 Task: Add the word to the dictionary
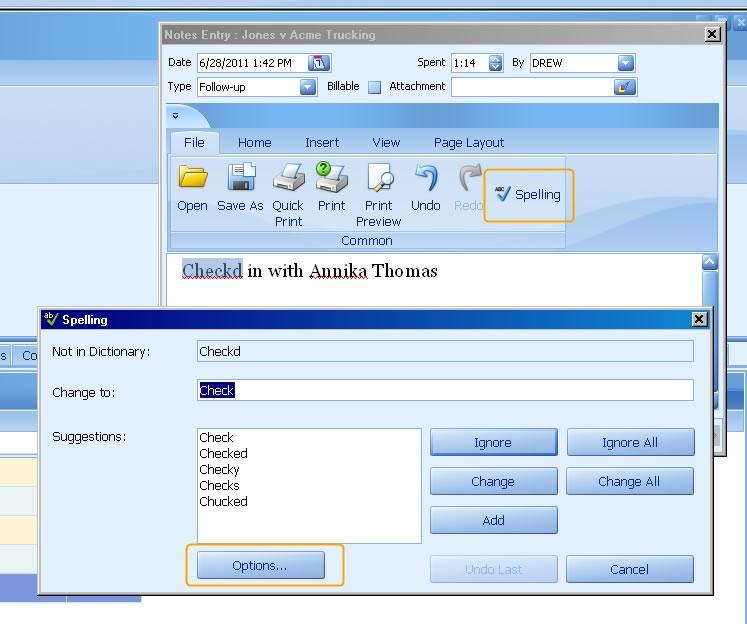[x=494, y=520]
